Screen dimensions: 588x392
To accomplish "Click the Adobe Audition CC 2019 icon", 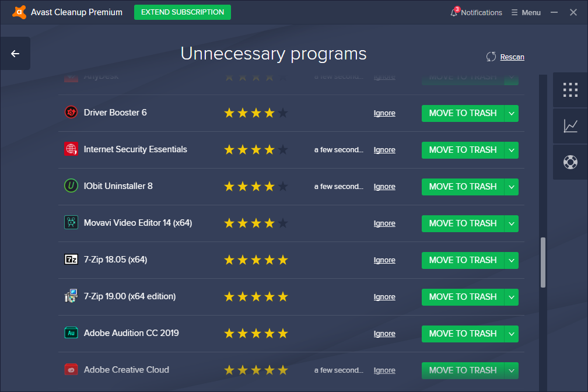I will [x=71, y=332].
